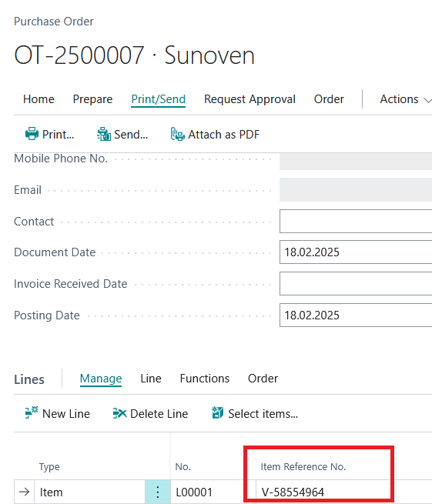
Task: Click the New Line icon
Action: click(x=32, y=412)
